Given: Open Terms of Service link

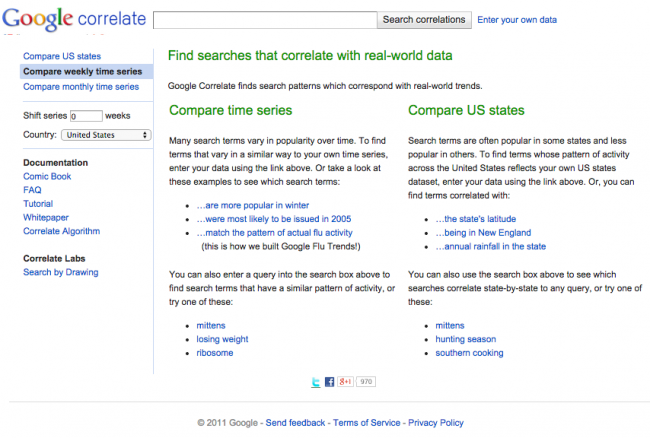Looking at the screenshot, I should [x=367, y=423].
